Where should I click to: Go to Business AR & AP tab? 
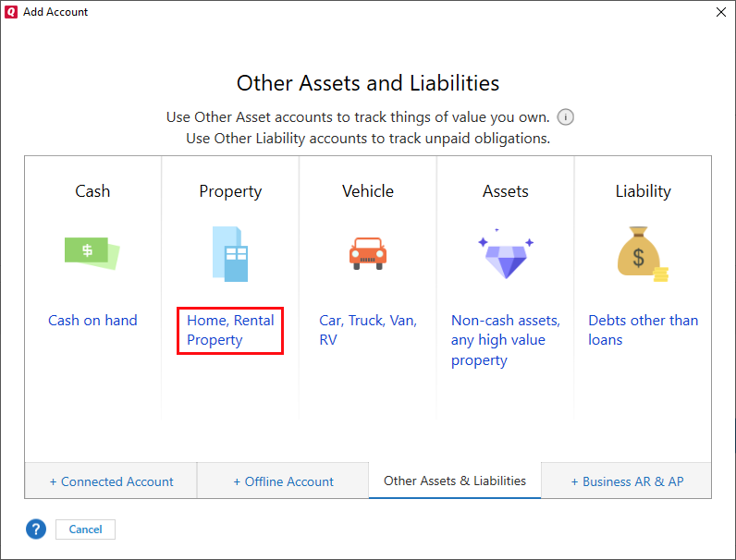coord(627,481)
